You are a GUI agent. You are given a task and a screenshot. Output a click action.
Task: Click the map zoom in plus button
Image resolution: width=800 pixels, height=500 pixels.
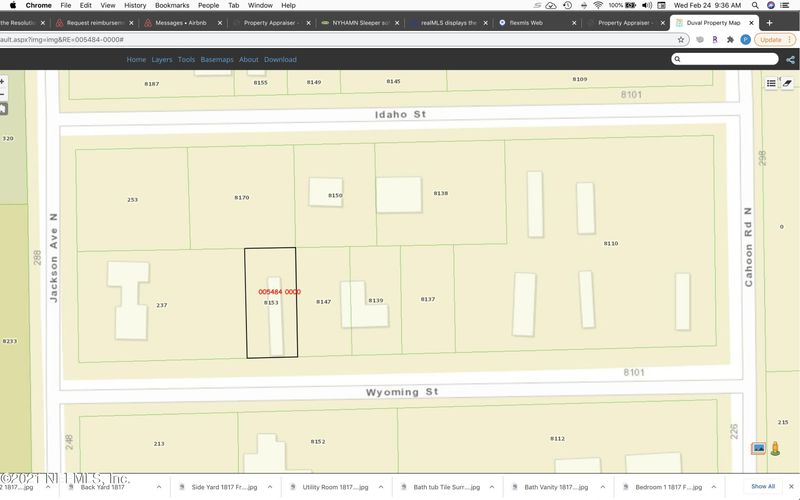click(3, 82)
